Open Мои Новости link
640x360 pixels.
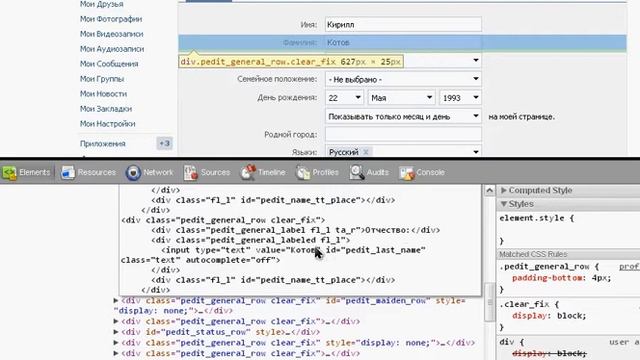pos(103,94)
